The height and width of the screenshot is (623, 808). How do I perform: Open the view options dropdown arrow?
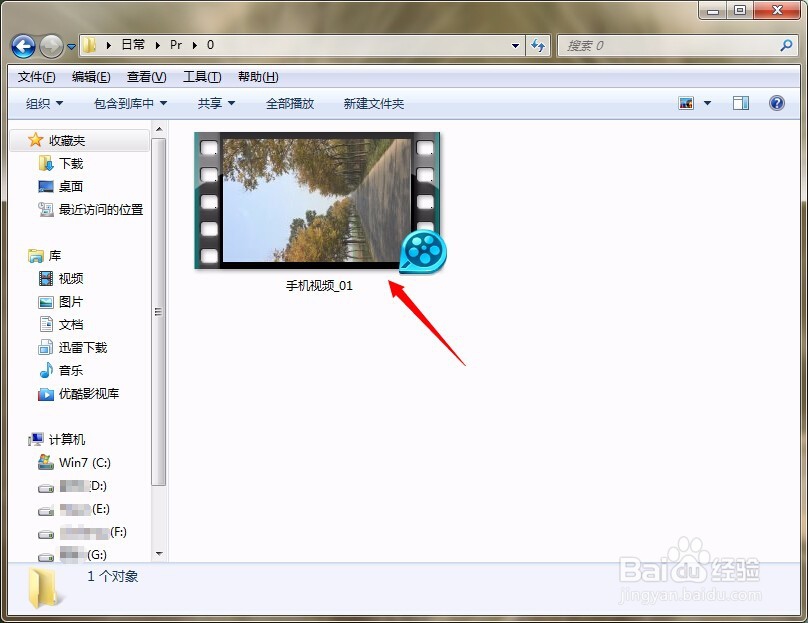click(708, 103)
